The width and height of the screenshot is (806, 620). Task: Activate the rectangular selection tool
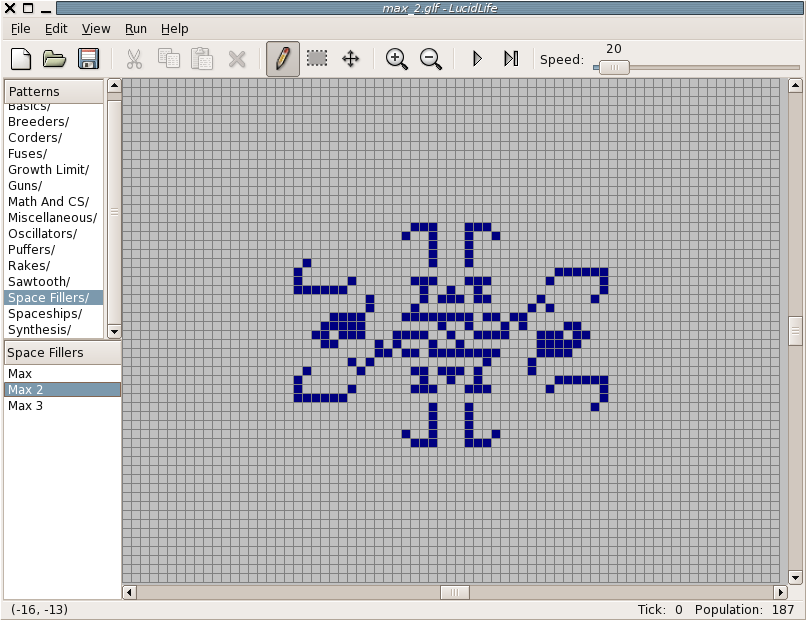coord(317,59)
